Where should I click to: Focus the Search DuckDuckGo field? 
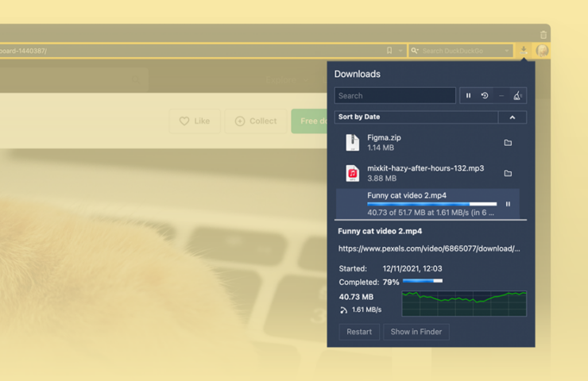pyautogui.click(x=460, y=51)
